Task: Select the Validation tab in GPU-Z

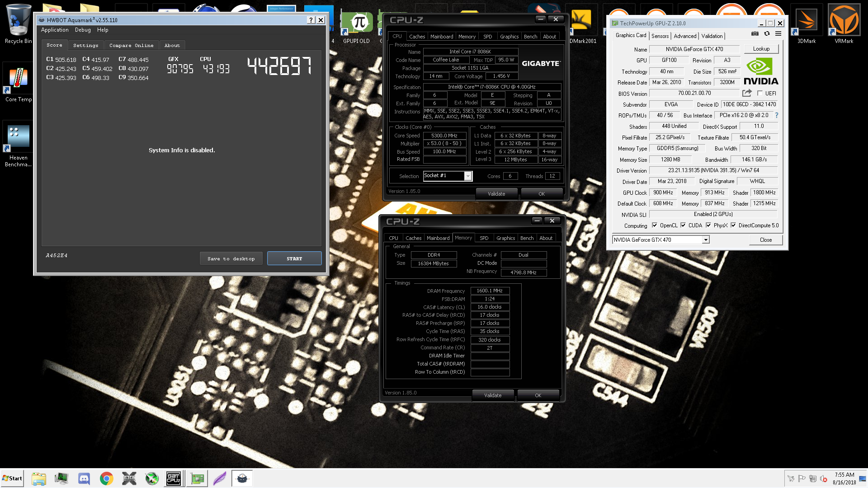Action: tap(712, 36)
